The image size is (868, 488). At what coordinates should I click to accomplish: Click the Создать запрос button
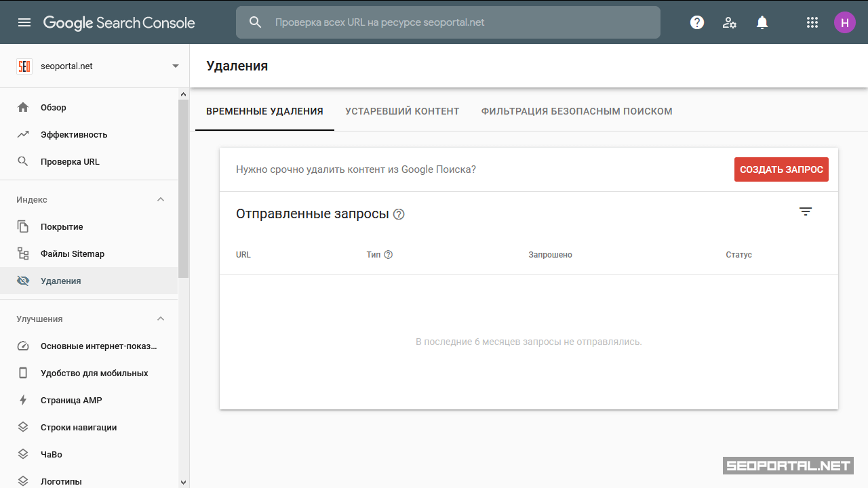point(781,169)
